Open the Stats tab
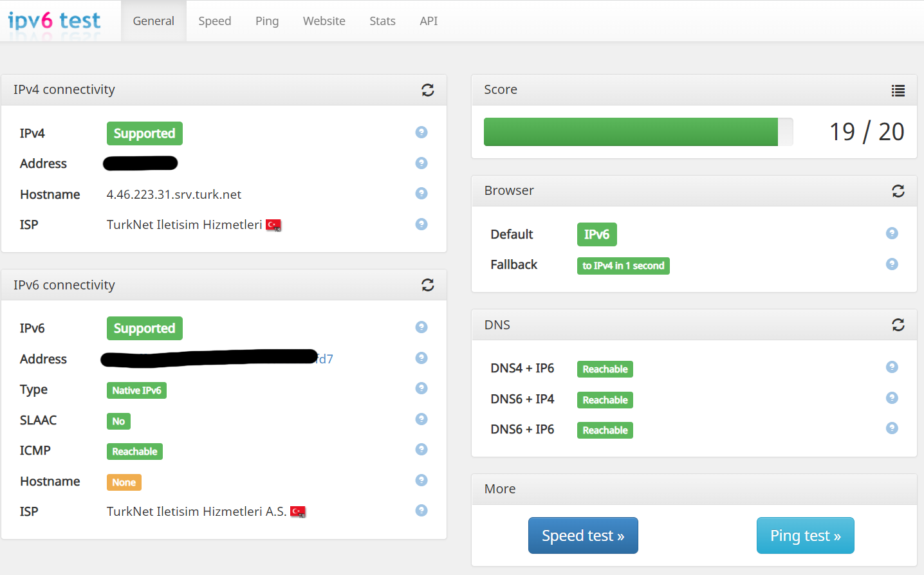Viewport: 924px width, 575px height. pos(382,21)
